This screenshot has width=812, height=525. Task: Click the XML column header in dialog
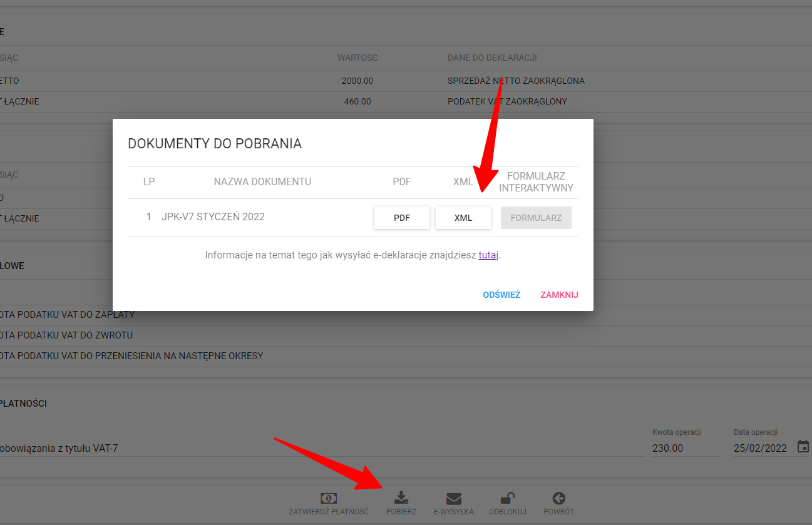pyautogui.click(x=463, y=182)
